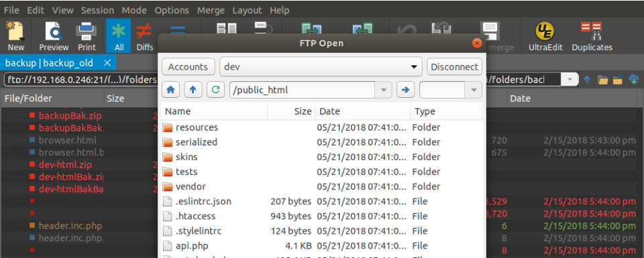Image resolution: width=644 pixels, height=258 pixels.
Task: Open the Edit menu
Action: 36,10
